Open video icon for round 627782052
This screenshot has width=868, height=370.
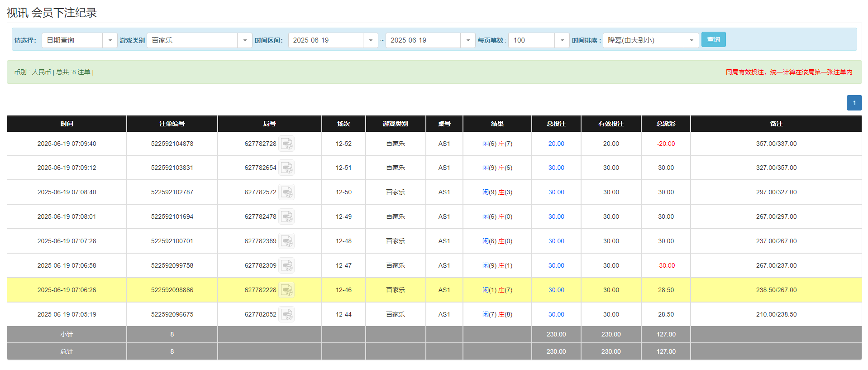(286, 315)
